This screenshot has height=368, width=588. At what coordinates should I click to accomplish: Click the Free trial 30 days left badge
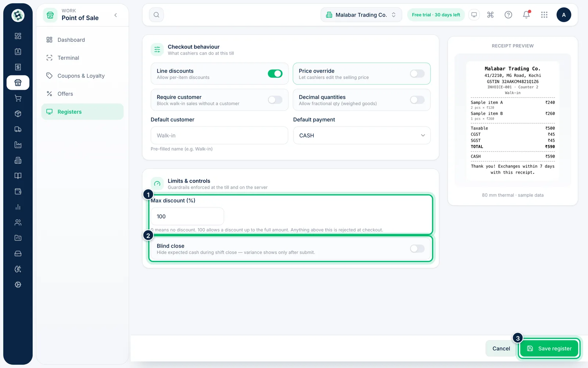pyautogui.click(x=436, y=15)
